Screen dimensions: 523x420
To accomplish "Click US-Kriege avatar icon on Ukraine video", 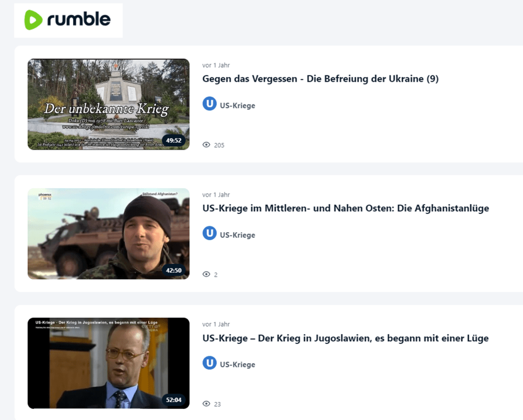I will (209, 104).
